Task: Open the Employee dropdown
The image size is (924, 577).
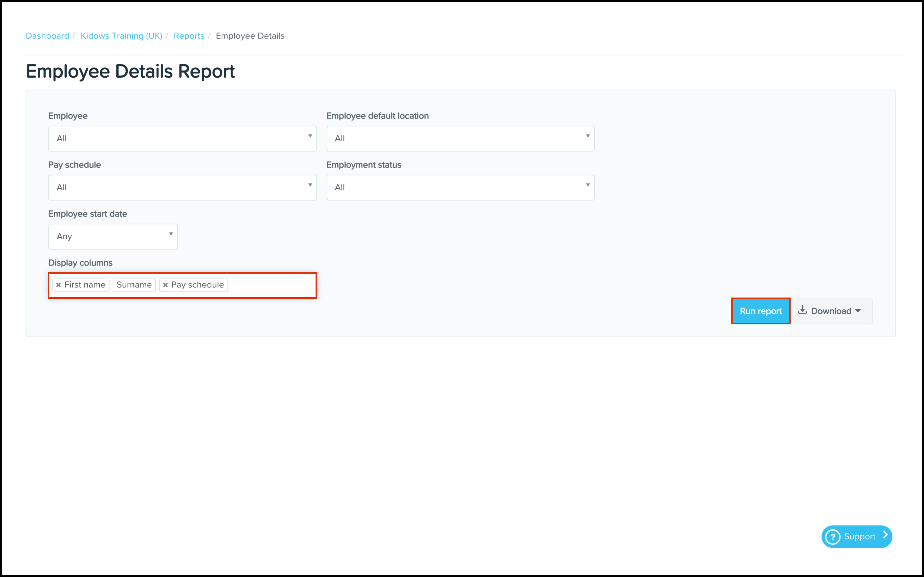Action: tap(182, 139)
